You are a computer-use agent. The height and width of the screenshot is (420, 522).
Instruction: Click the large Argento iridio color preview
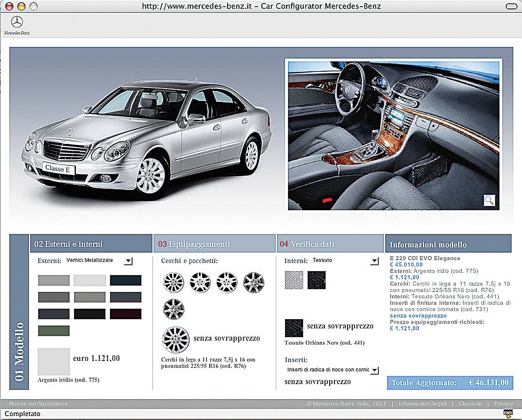click(54, 362)
